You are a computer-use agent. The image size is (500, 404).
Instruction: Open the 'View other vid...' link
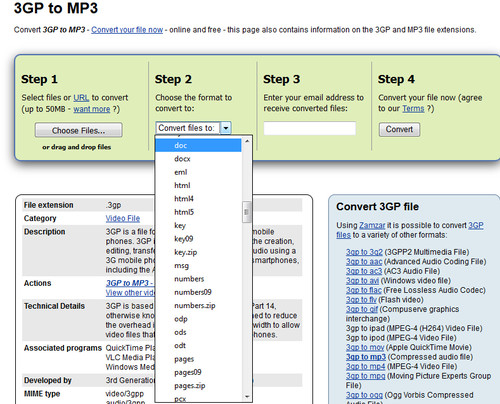[130, 293]
